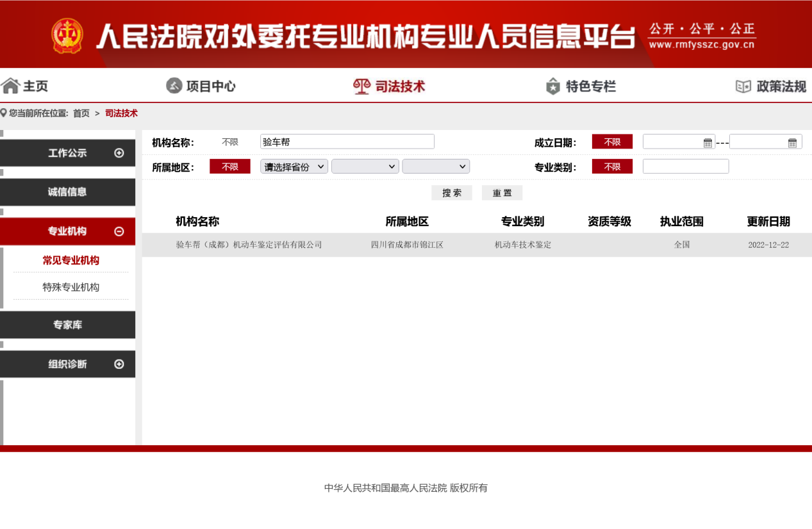Click the 机构名称 text field containing 验车帮

[347, 142]
